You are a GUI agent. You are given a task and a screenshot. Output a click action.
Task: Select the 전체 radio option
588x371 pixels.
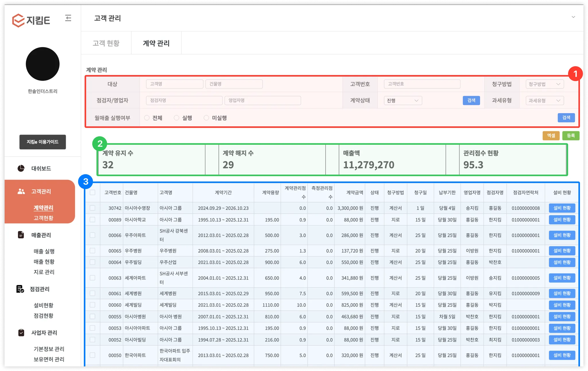click(x=147, y=118)
